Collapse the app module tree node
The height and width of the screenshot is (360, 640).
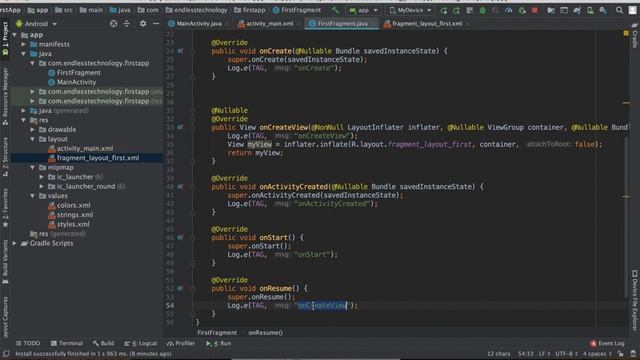click(15, 35)
